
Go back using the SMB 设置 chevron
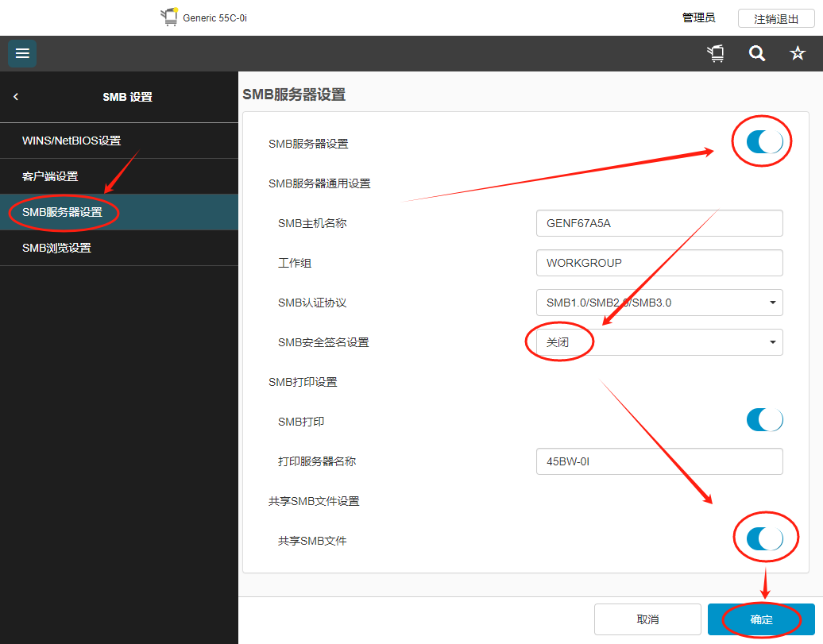tap(16, 97)
